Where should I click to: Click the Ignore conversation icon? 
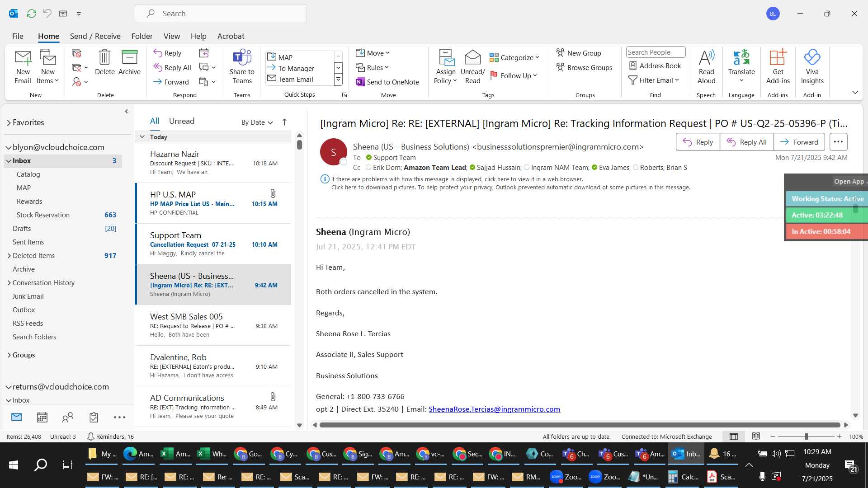pos(76,53)
